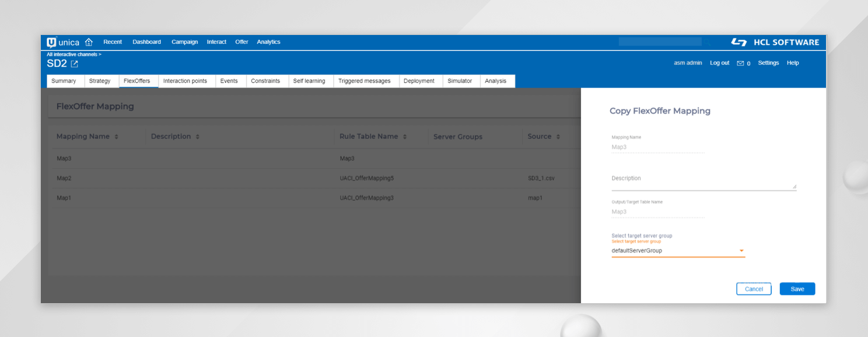Switch to the Strategy tab
Screen dimensions: 868x337
tap(100, 81)
